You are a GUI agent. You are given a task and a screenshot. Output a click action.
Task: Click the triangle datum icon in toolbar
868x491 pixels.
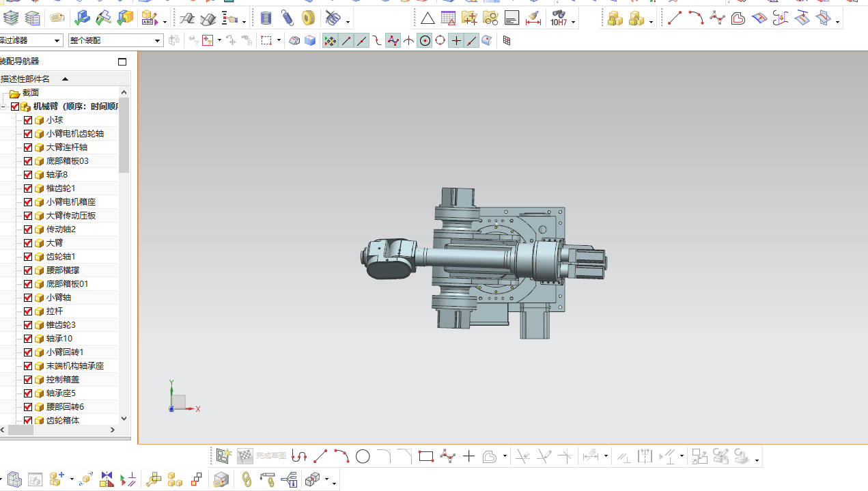(x=428, y=18)
